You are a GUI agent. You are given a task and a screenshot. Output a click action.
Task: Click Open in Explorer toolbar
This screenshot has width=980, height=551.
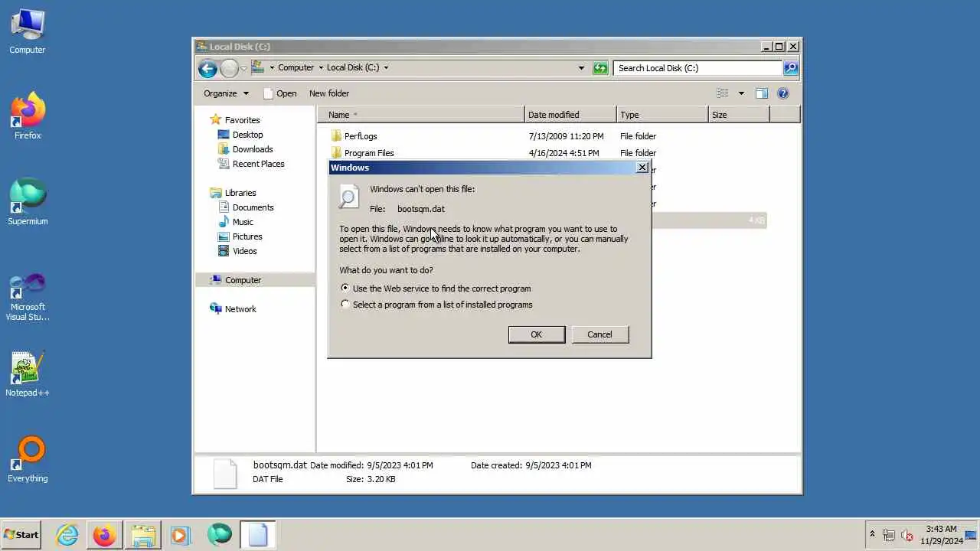(x=279, y=93)
